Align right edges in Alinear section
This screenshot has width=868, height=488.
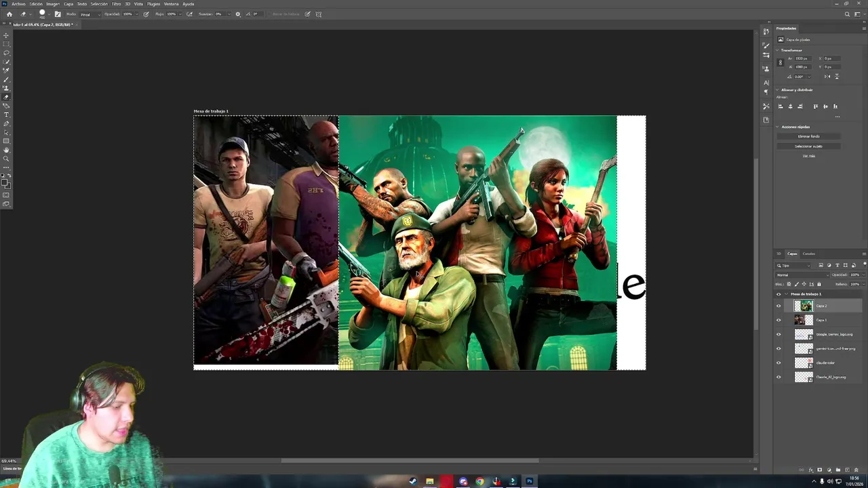point(800,106)
